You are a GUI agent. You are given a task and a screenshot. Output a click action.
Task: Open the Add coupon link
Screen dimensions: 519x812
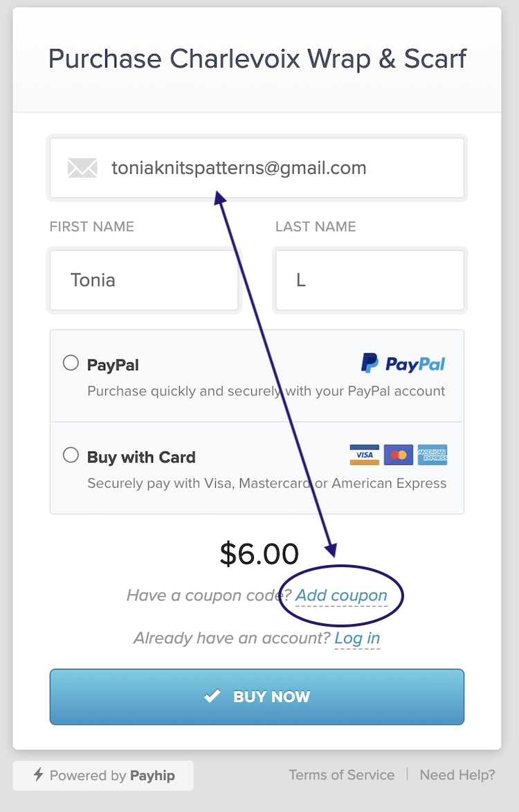[x=341, y=596]
